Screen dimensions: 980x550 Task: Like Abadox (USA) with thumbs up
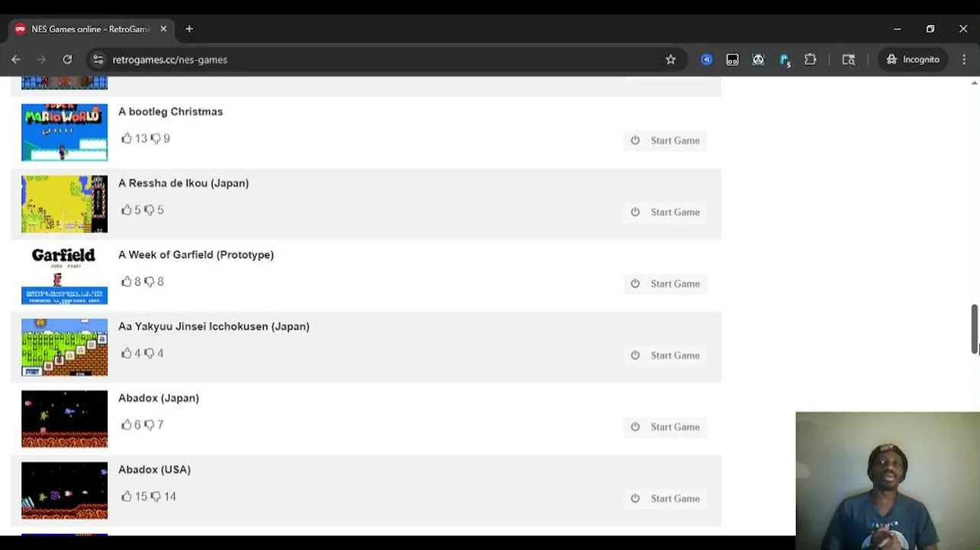click(x=127, y=497)
